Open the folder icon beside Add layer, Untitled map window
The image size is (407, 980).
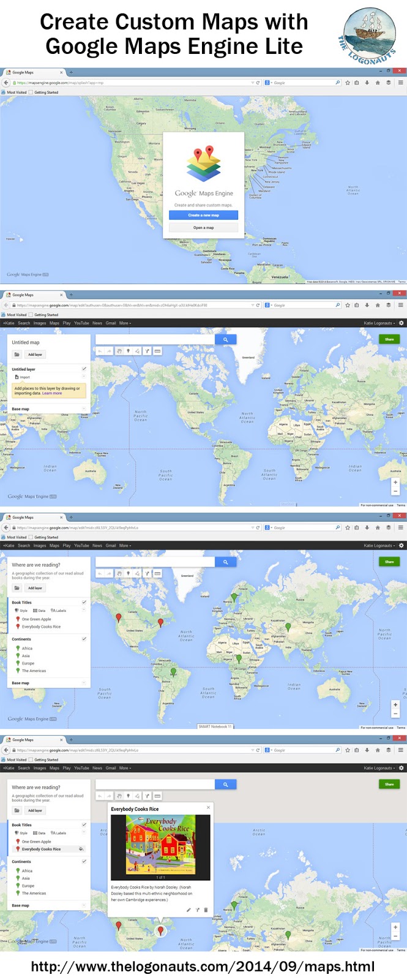point(17,355)
